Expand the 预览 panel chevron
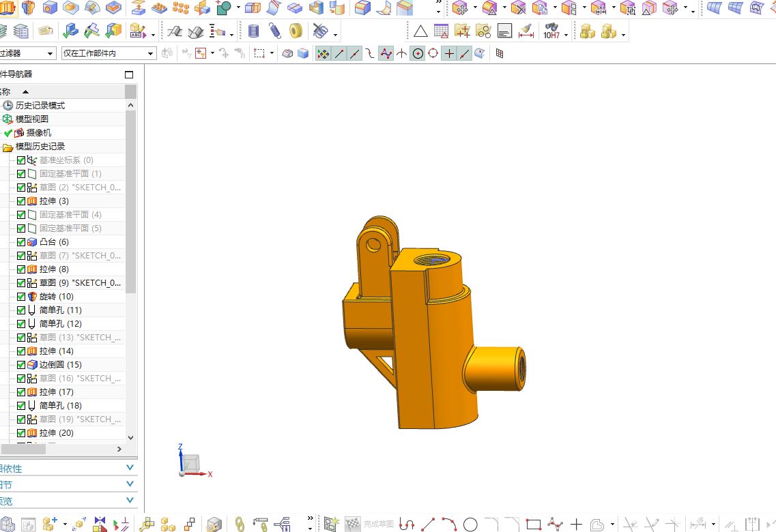This screenshot has height=532, width=776. pos(130,501)
